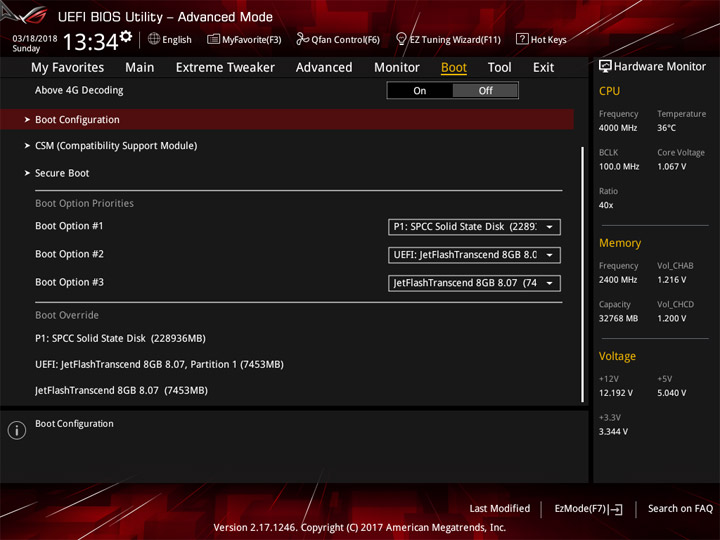Boot override from P1: SPCC Solid State Disk
The width and height of the screenshot is (720, 540).
120,338
